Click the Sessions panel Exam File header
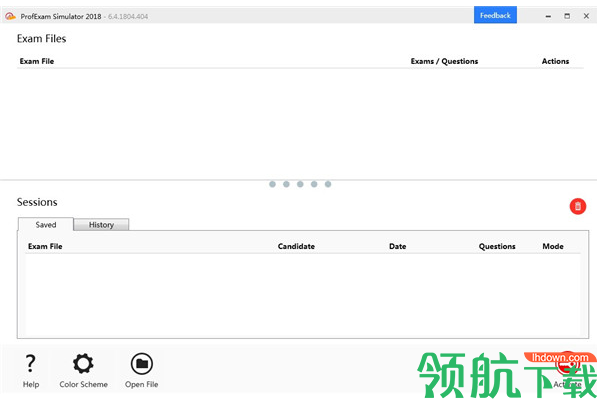 coord(45,246)
